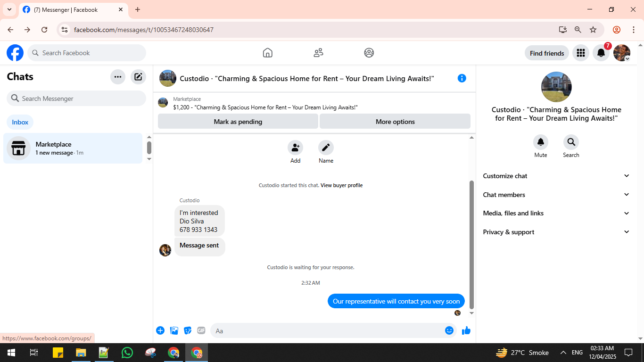Click the 'I'm interested' message bubble
The image size is (644, 362).
(x=199, y=221)
